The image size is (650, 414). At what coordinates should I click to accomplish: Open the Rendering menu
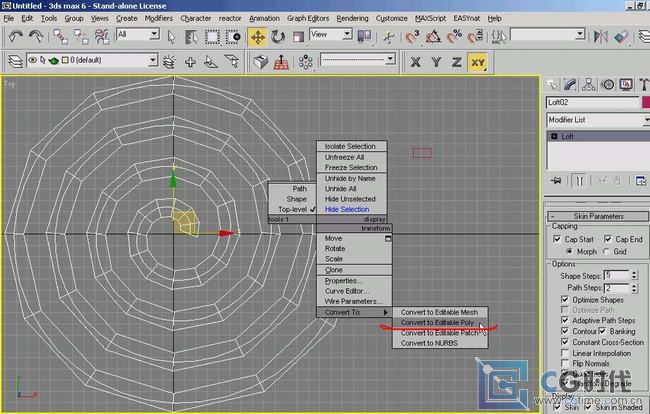(352, 18)
